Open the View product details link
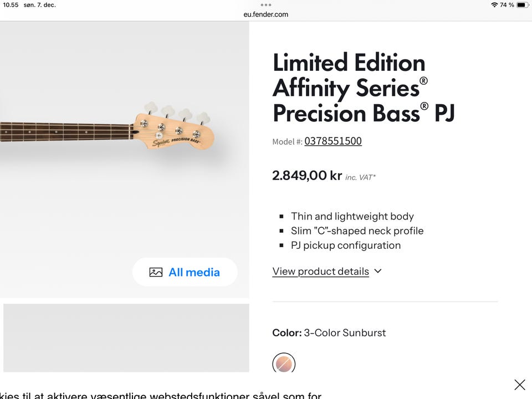 320,272
